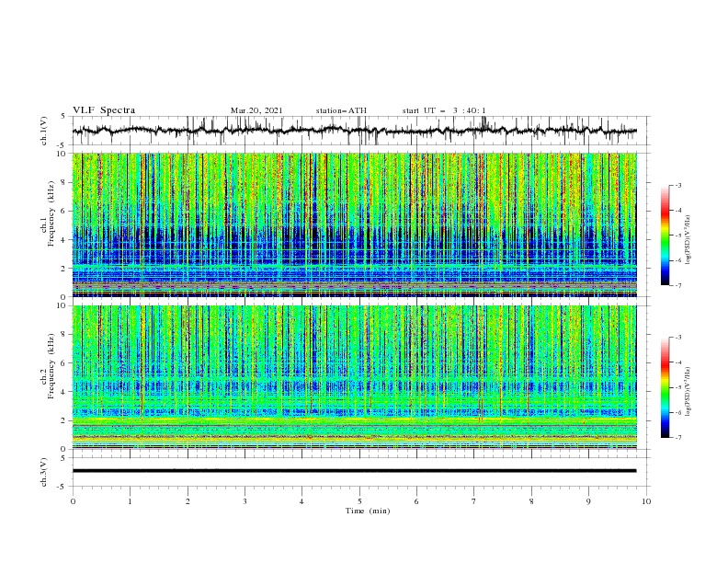Click the time axis tick label '10'
This screenshot has height=563, width=728.
[646, 501]
